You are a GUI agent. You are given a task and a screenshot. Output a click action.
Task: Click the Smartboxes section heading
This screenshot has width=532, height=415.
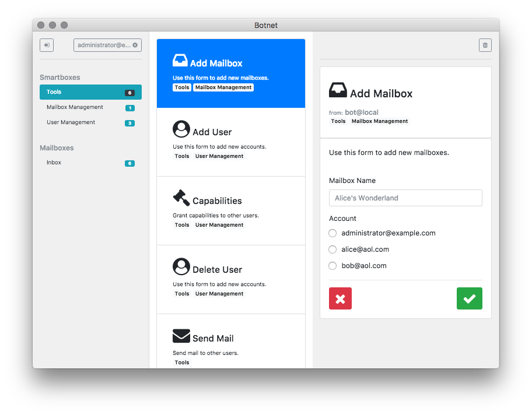(60, 78)
